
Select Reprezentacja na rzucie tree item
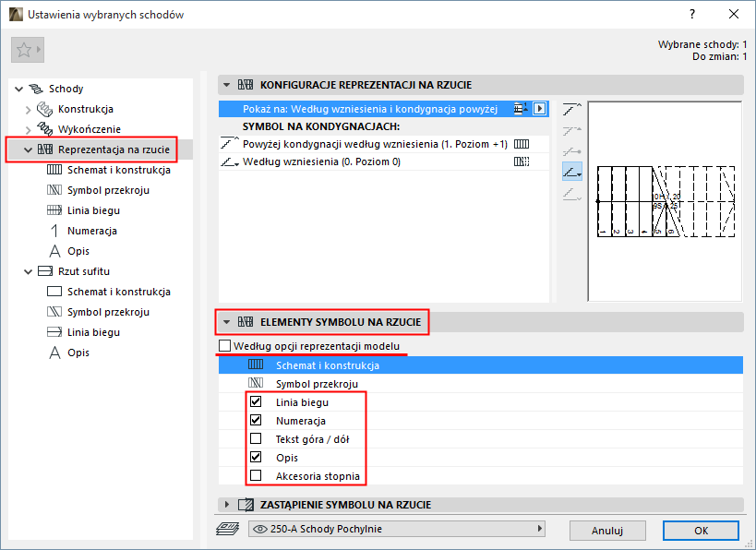(114, 149)
